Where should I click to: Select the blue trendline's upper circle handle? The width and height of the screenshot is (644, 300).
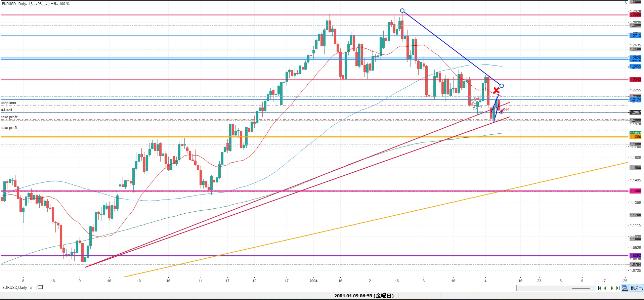[402, 11]
